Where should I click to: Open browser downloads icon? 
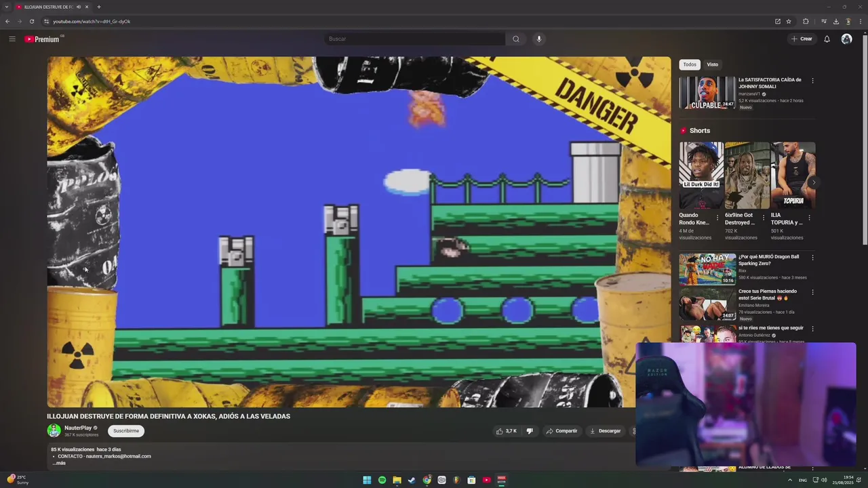pos(836,21)
